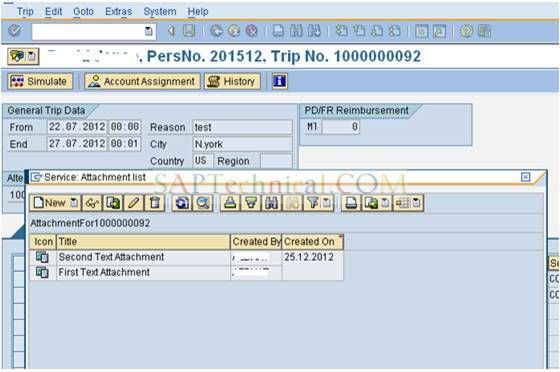Click the From date field 22.07.2012

pos(77,127)
